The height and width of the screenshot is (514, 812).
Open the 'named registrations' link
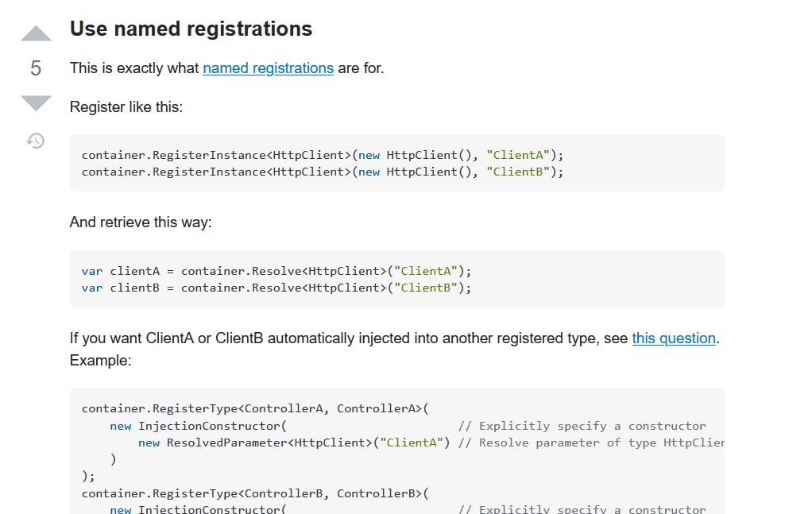coord(268,68)
